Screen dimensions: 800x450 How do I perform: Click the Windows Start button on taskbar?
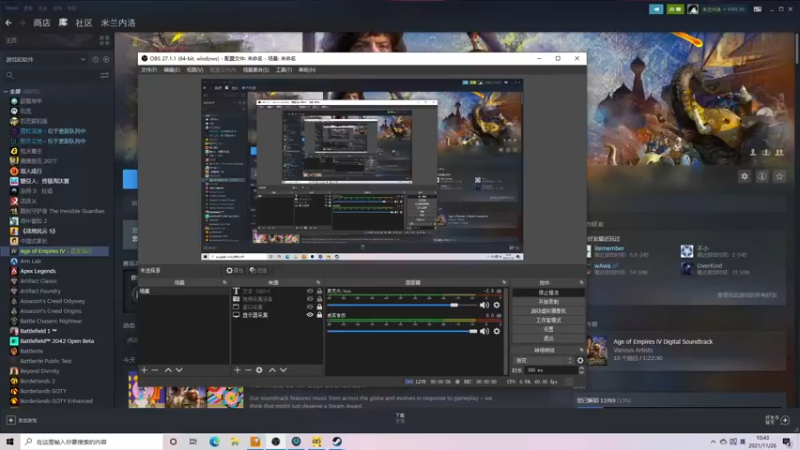click(10, 441)
